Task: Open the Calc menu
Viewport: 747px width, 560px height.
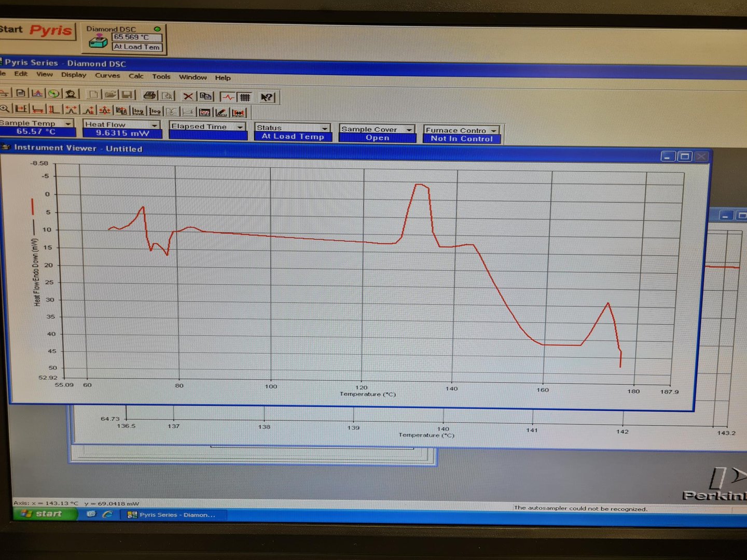Action: pos(136,76)
